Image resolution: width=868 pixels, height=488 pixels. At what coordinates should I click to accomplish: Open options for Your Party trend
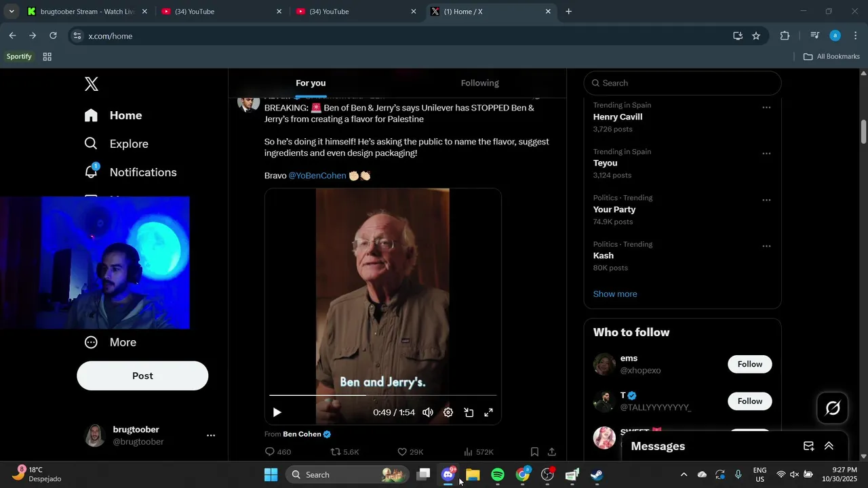pyautogui.click(x=766, y=200)
